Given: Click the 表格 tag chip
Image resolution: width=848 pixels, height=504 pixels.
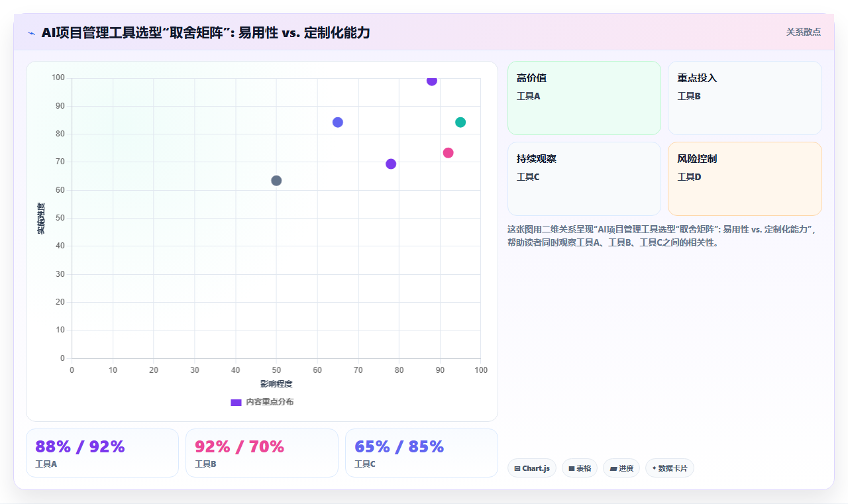Looking at the screenshot, I should point(580,468).
